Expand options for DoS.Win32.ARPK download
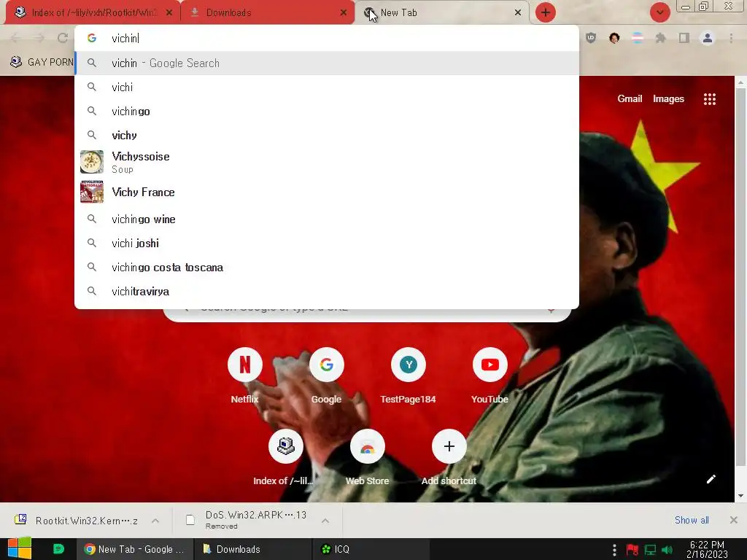747x560 pixels. 325,521
